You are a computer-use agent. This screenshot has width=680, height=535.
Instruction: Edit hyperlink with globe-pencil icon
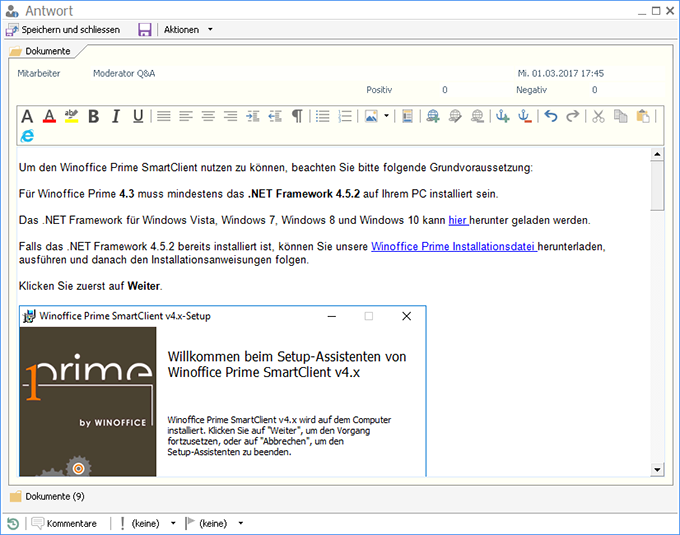pyautogui.click(x=455, y=116)
